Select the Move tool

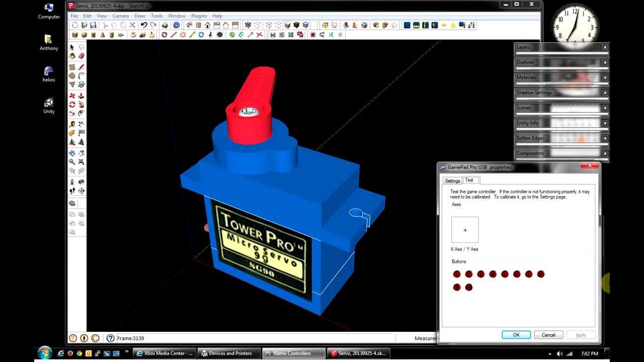[71, 95]
